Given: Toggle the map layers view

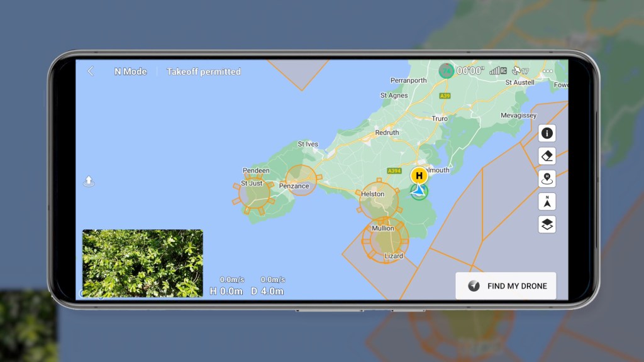Looking at the screenshot, I should tap(547, 224).
